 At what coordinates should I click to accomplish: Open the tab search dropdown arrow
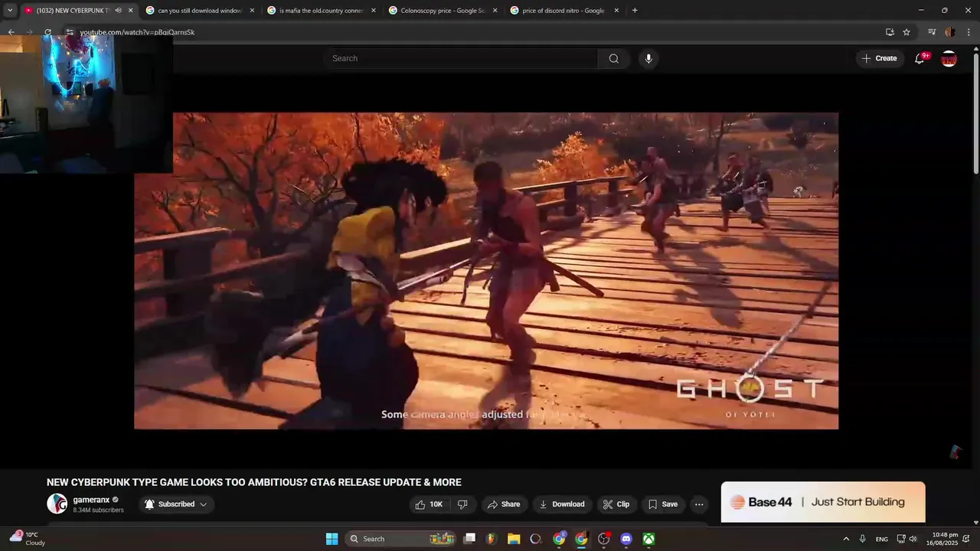point(10,11)
